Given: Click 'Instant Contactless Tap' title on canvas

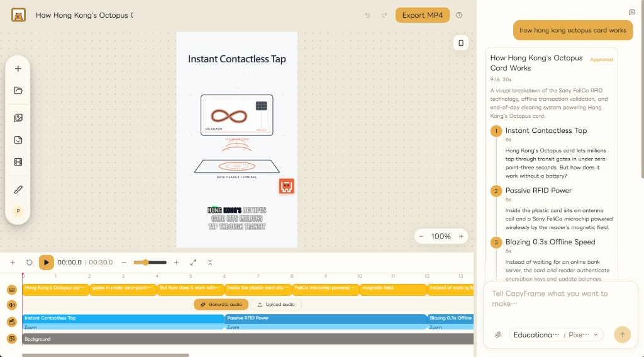Looking at the screenshot, I should point(237,59).
